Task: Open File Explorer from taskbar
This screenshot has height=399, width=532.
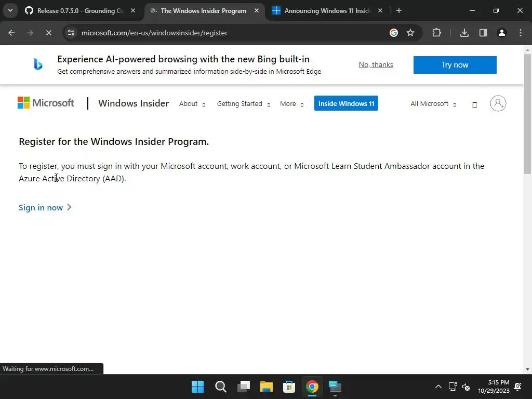Action: [x=267, y=387]
